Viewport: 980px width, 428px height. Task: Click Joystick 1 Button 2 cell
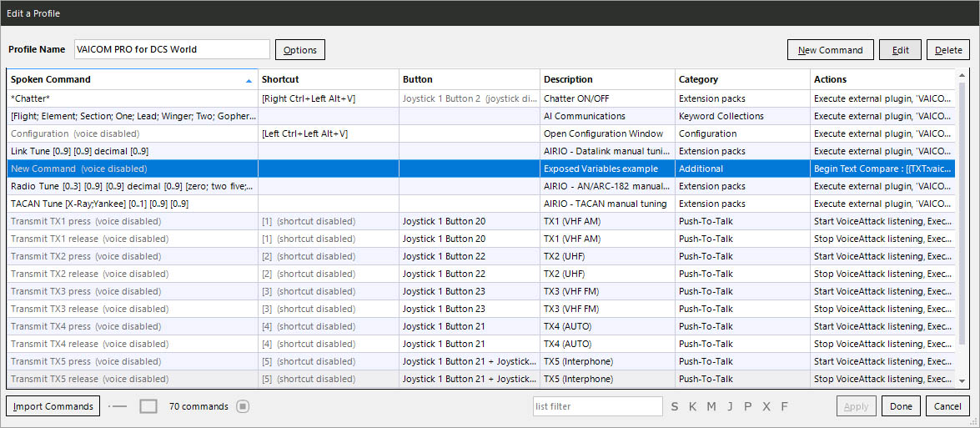[470, 98]
